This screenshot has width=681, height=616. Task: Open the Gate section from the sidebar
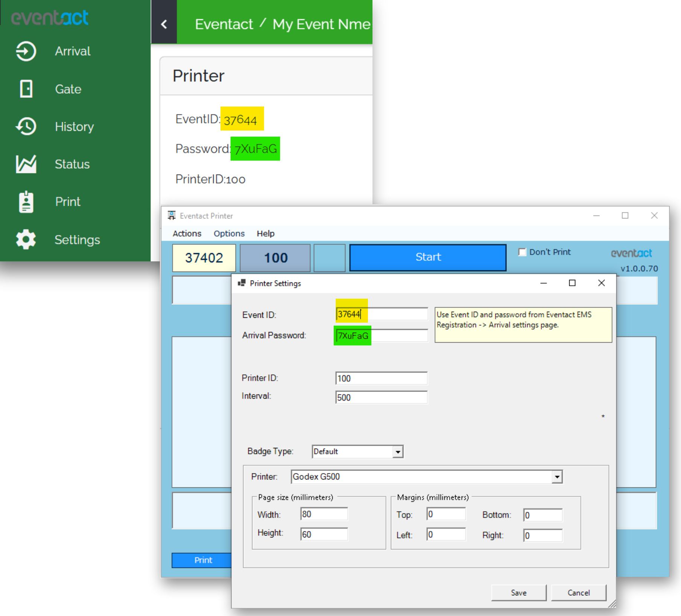[x=26, y=89]
